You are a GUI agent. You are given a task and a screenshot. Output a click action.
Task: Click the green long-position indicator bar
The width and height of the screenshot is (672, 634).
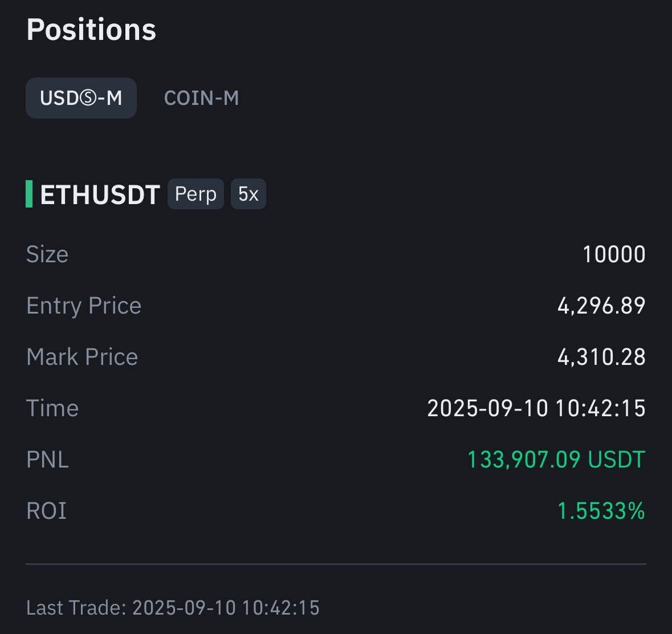[29, 194]
